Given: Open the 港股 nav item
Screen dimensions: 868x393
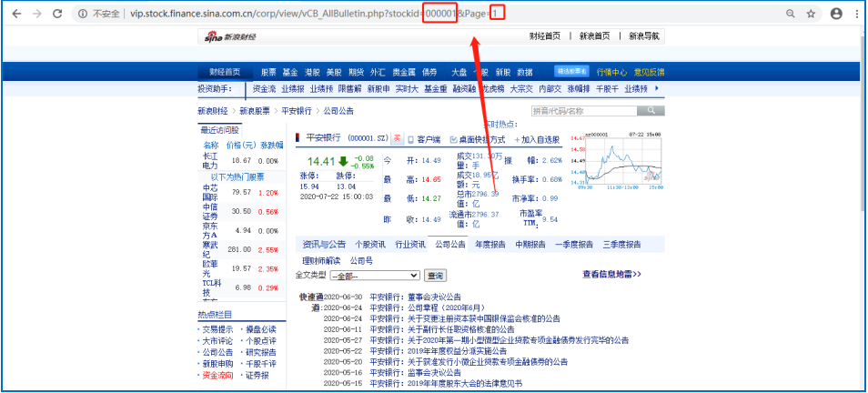Looking at the screenshot, I should (x=312, y=72).
